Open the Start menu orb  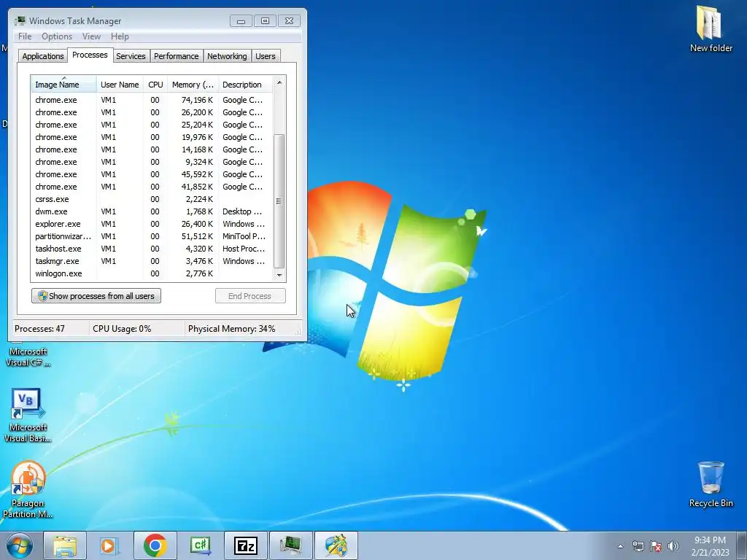point(20,545)
